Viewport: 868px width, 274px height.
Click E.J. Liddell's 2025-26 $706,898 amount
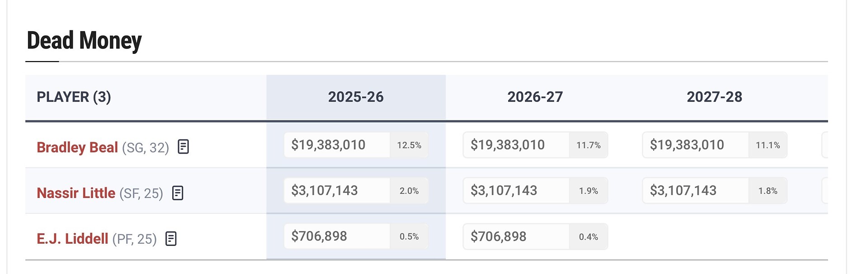[319, 236]
